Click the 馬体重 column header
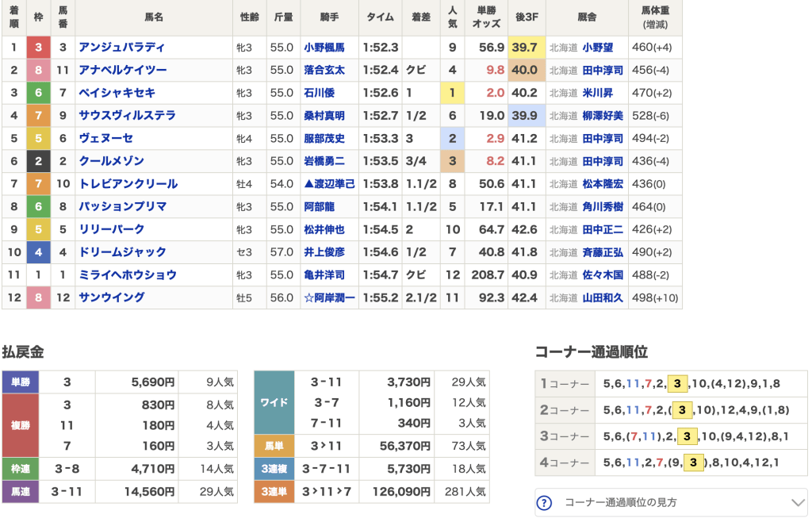 click(655, 17)
